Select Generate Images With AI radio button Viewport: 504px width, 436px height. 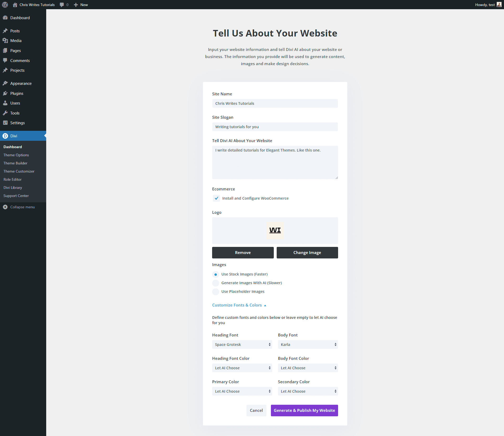click(215, 283)
